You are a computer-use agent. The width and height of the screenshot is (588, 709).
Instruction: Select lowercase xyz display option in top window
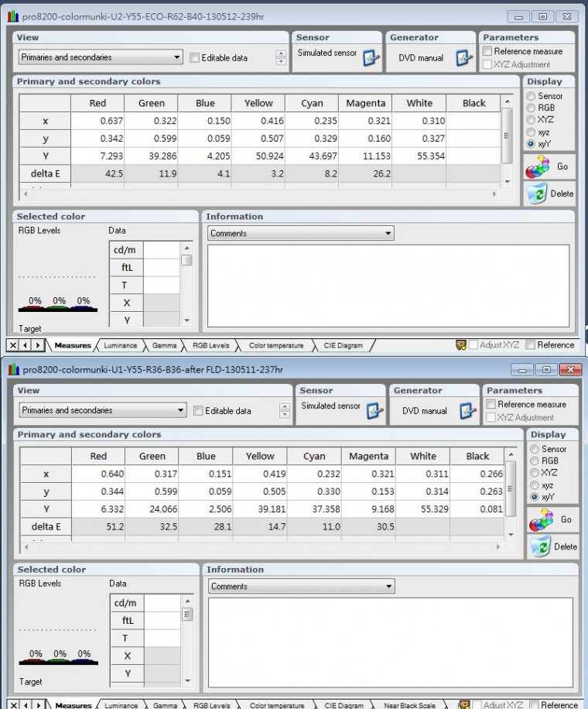coord(531,132)
